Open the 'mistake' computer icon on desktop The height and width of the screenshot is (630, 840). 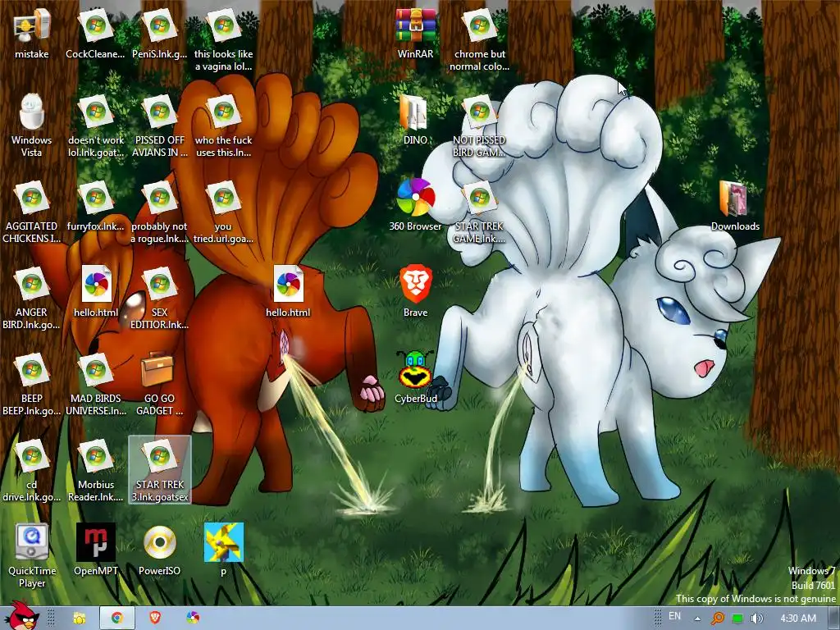pyautogui.click(x=32, y=33)
